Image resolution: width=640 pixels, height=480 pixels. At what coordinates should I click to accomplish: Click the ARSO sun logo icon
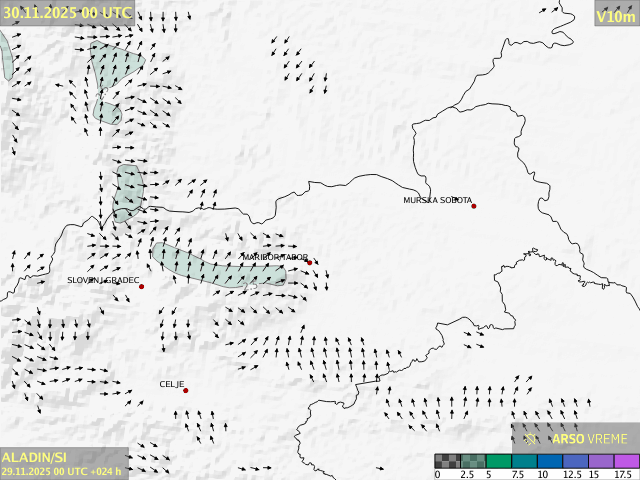pos(532,438)
